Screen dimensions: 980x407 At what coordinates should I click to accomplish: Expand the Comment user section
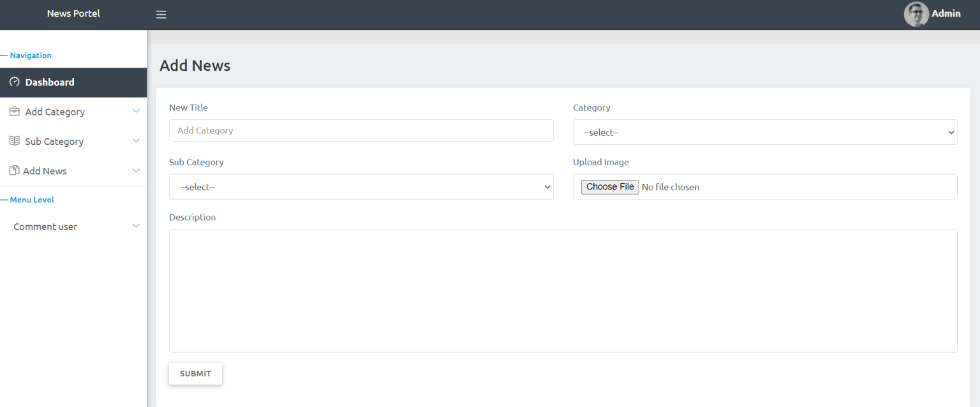tap(135, 226)
